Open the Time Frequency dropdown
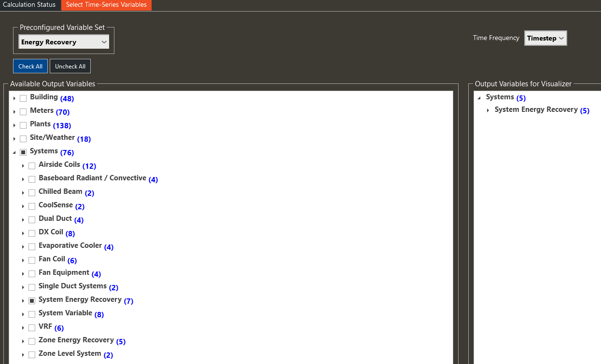 545,38
